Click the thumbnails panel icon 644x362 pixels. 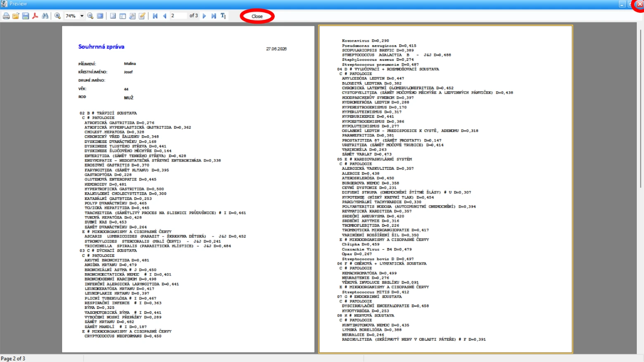pos(123,16)
